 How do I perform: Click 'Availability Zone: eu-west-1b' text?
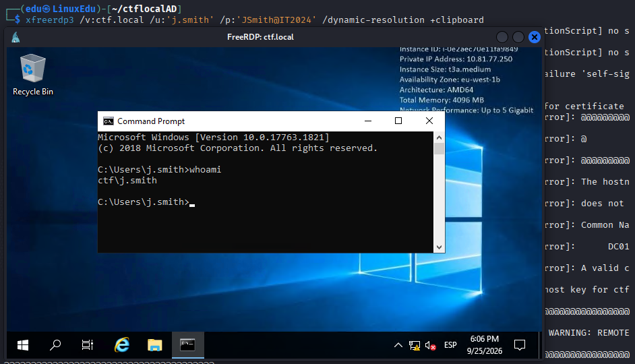coord(450,80)
